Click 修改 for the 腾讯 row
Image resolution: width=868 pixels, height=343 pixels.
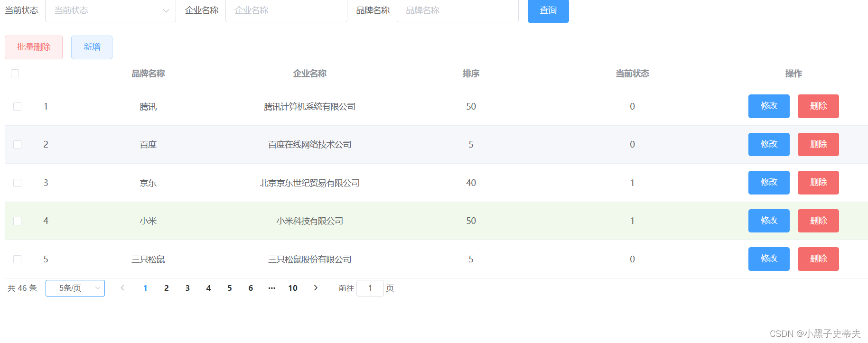pos(769,106)
